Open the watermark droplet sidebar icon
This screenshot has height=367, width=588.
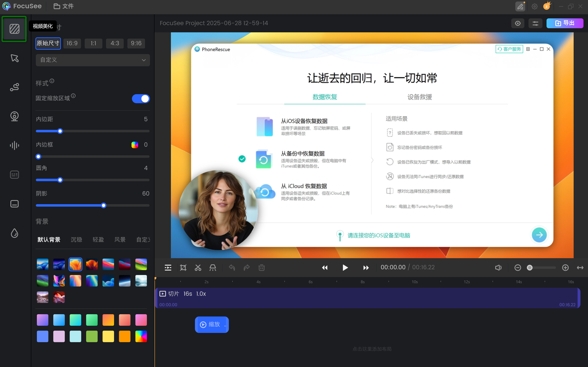tap(14, 233)
